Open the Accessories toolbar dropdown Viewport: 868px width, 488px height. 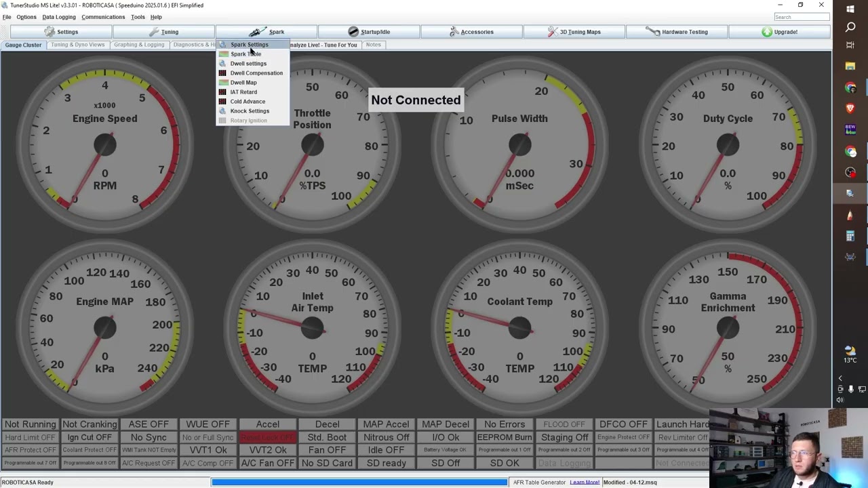point(471,32)
